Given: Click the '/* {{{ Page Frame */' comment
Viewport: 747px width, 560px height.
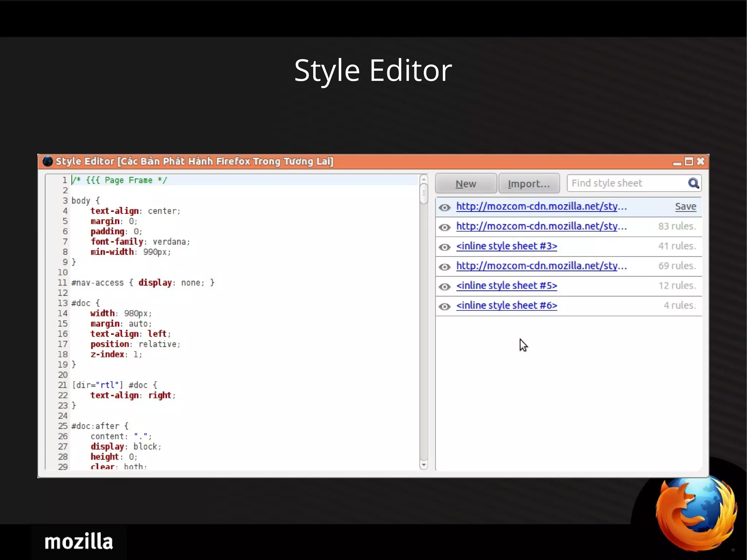Looking at the screenshot, I should (119, 180).
